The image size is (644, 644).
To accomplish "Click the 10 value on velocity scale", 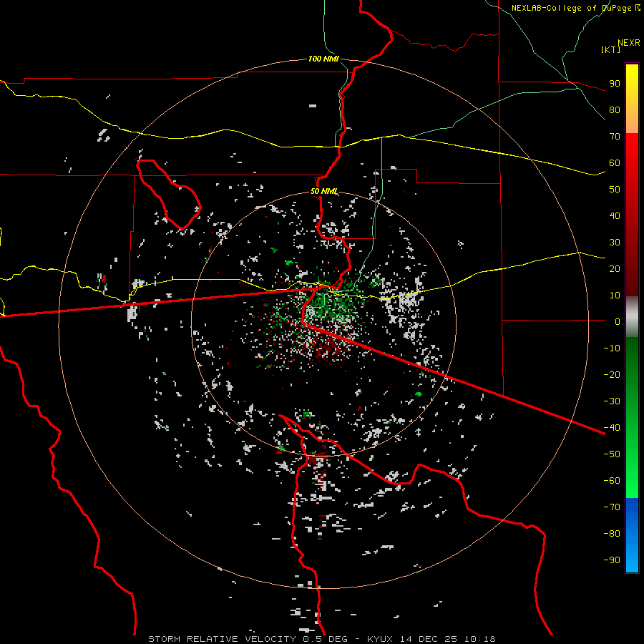I will click(615, 296).
